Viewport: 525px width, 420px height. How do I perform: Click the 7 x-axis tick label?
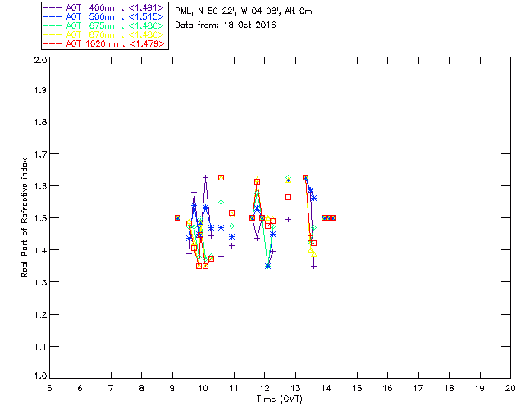pyautogui.click(x=111, y=389)
